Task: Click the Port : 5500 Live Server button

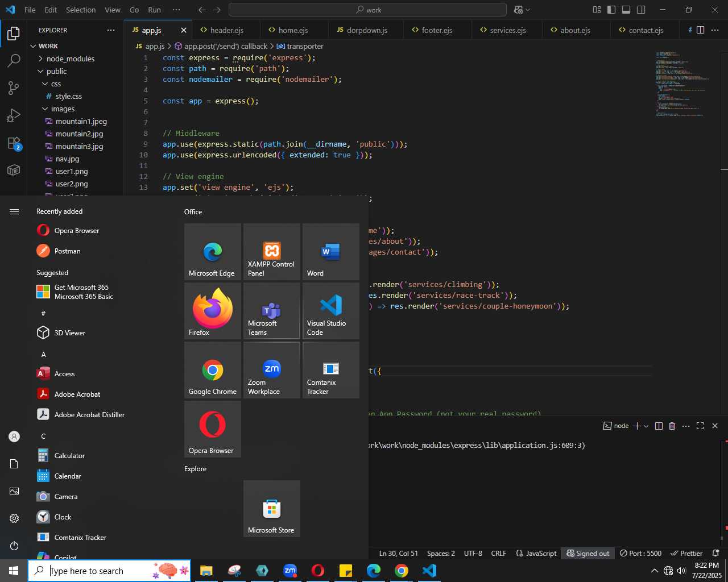Action: click(640, 553)
